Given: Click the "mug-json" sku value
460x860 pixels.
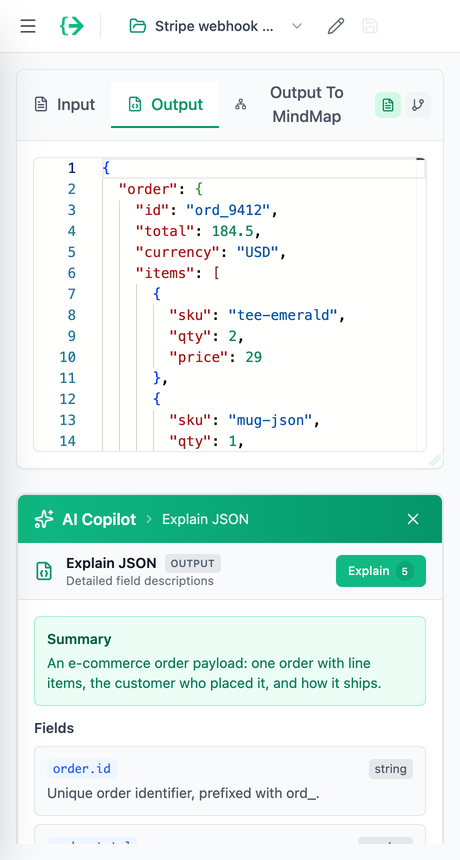Looking at the screenshot, I should (270, 420).
